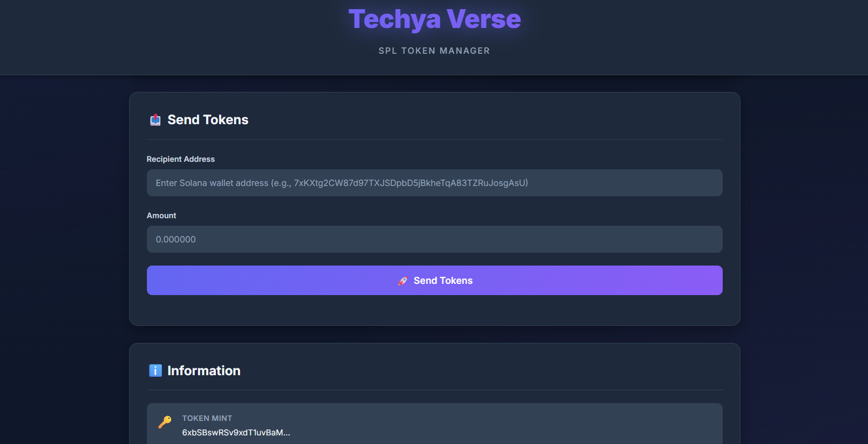The image size is (868, 444).
Task: Click the rocket icon on the send button
Action: (403, 281)
